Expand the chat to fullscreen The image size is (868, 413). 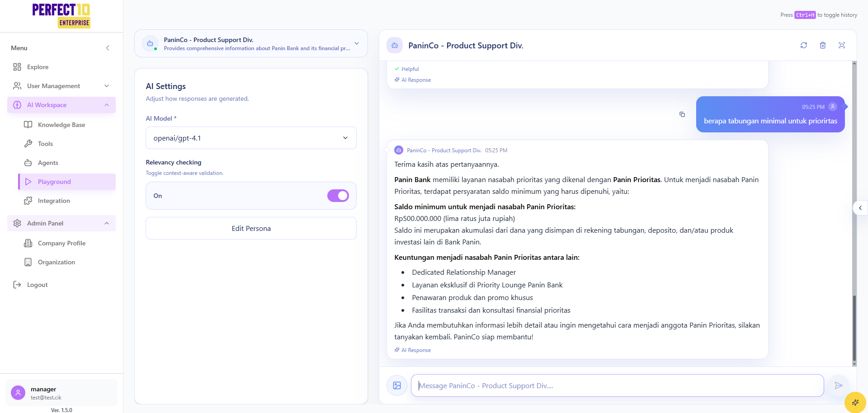click(842, 45)
